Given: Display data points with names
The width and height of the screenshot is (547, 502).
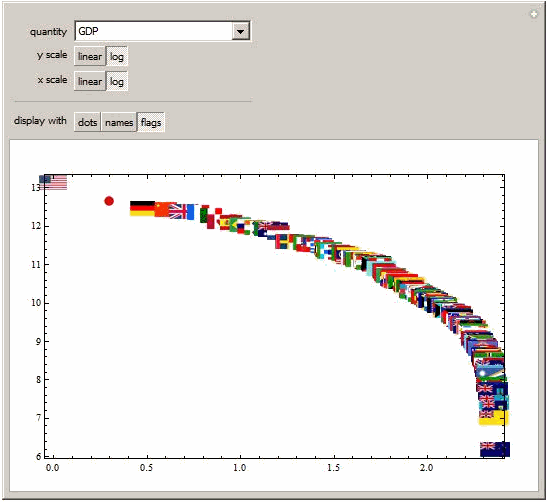Looking at the screenshot, I should [x=119, y=122].
